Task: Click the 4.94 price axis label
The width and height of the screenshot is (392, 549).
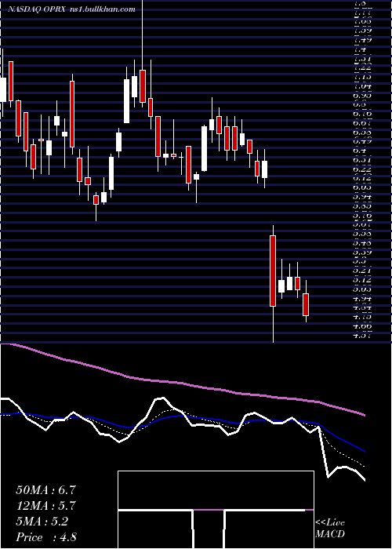Action: click(x=363, y=299)
